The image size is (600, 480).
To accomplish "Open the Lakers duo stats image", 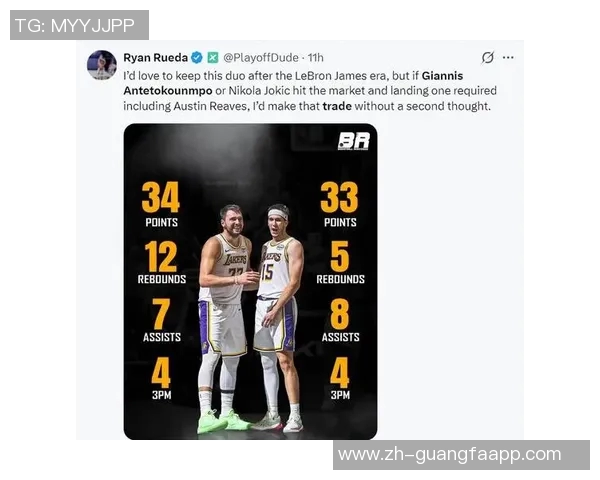I will (x=250, y=281).
